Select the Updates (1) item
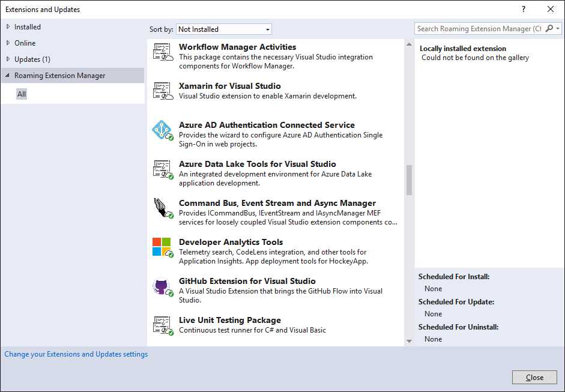This screenshot has width=565, height=392. (x=32, y=59)
